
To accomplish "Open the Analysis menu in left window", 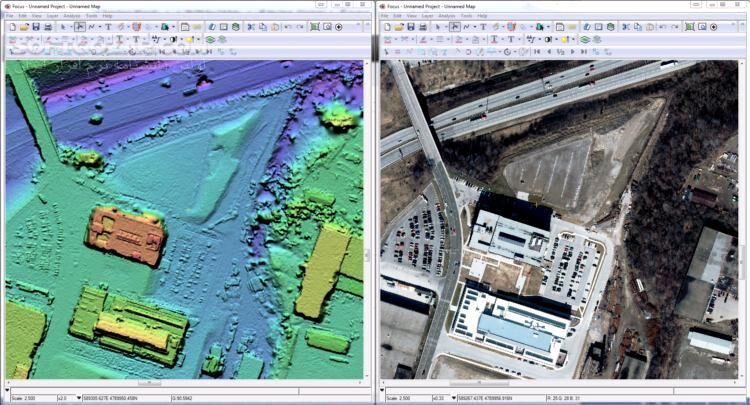I will pos(71,16).
